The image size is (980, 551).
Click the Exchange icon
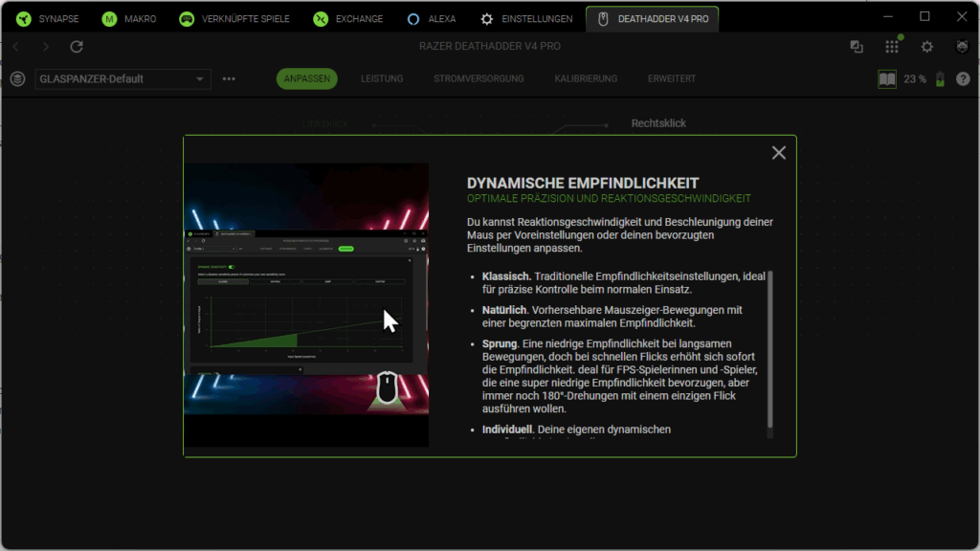(x=321, y=19)
